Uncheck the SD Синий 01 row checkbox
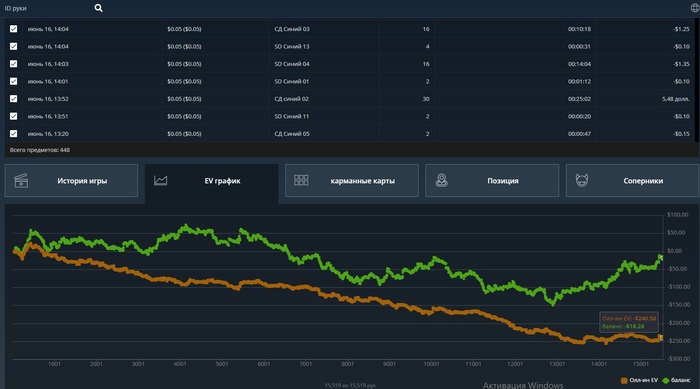 click(13, 81)
